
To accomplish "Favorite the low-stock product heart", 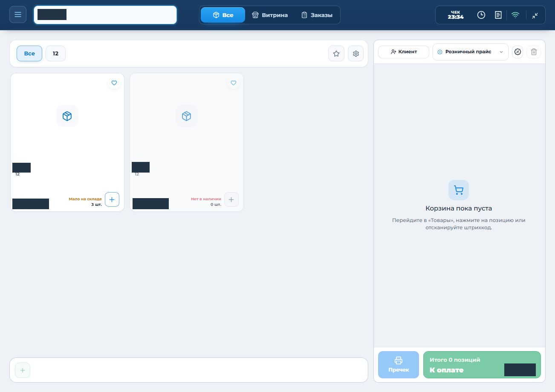I will point(114,83).
